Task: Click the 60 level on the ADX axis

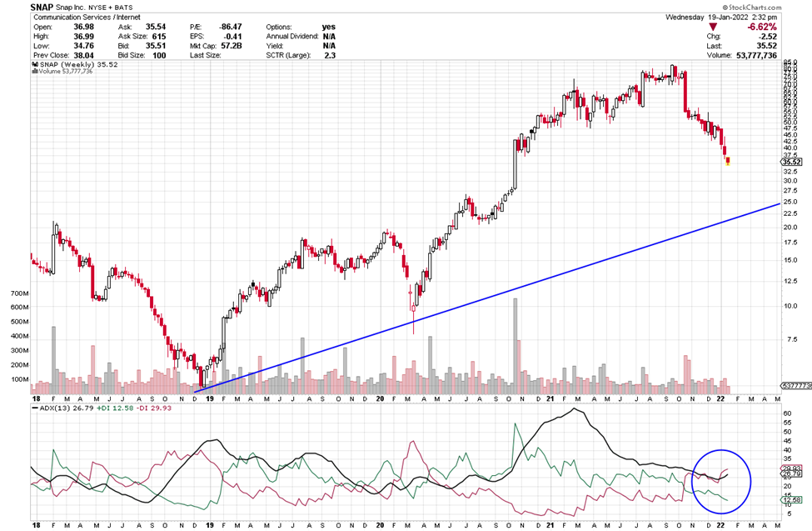Action: (787, 413)
